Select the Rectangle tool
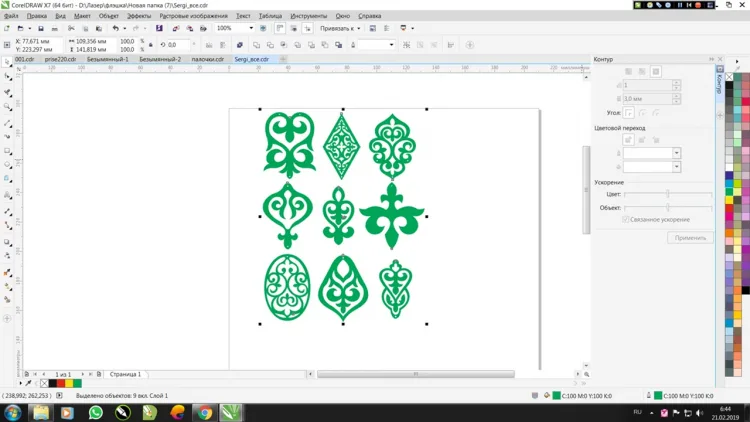 tap(7, 151)
